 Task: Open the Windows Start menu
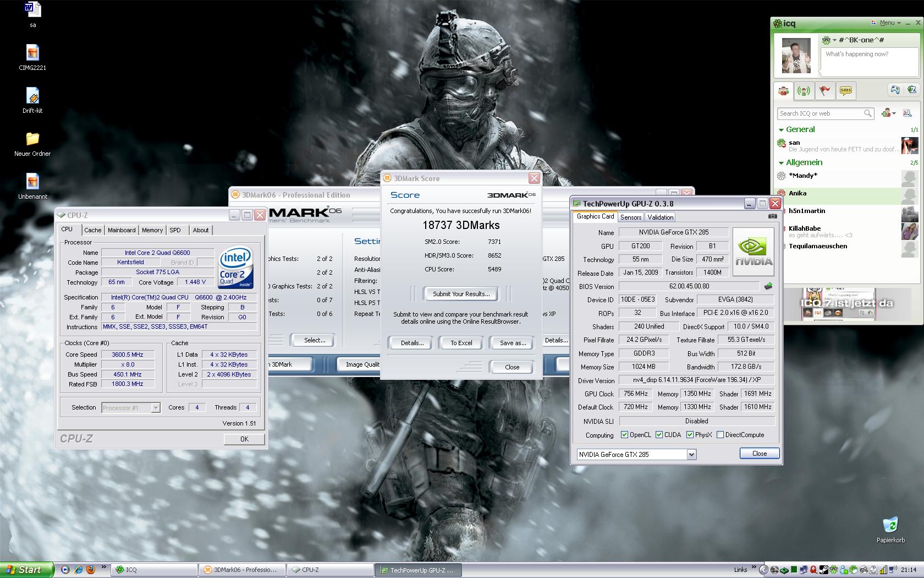27,570
